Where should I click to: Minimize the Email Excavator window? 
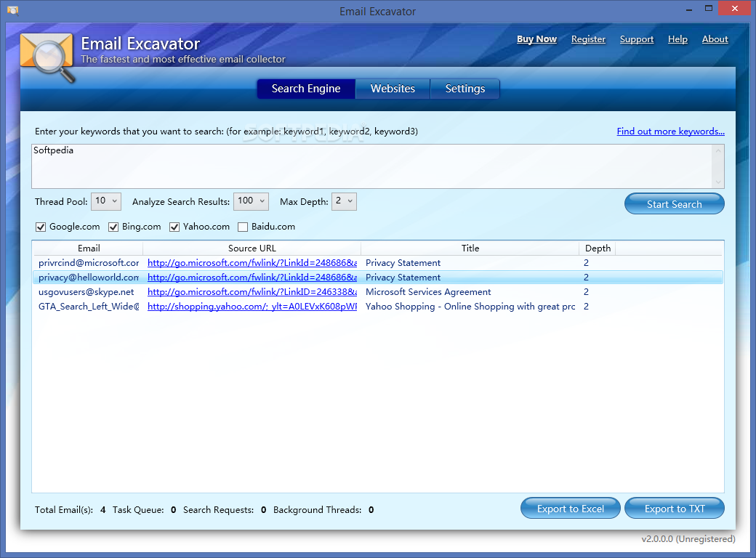[x=689, y=9]
